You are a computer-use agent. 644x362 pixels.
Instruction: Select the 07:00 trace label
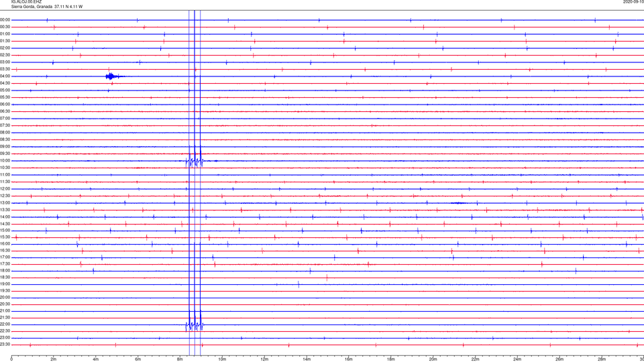(5, 119)
